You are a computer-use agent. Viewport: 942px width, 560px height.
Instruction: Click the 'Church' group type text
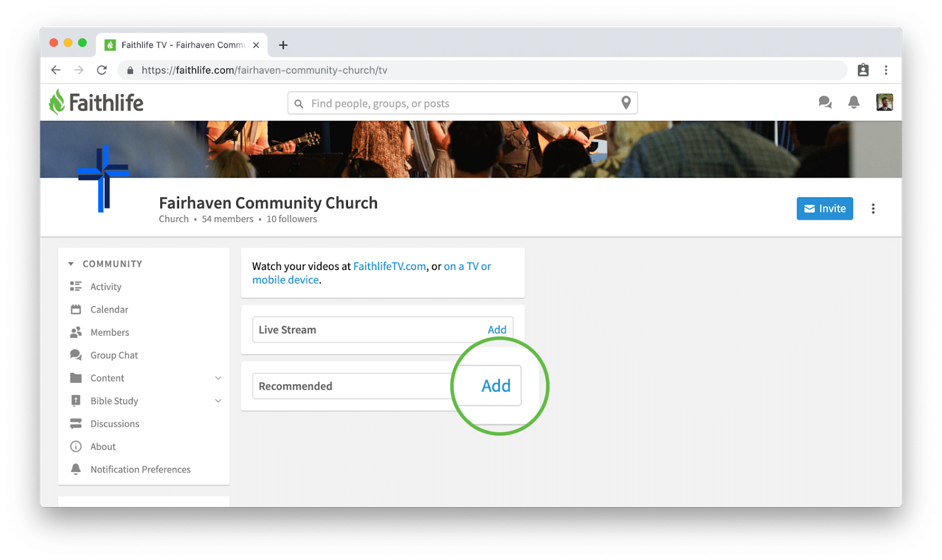pyautogui.click(x=174, y=219)
